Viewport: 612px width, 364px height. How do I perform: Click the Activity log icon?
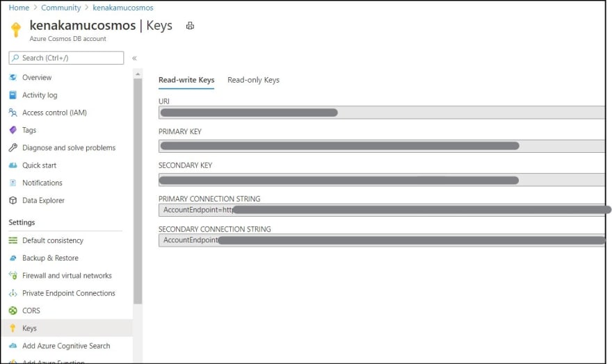tap(13, 94)
